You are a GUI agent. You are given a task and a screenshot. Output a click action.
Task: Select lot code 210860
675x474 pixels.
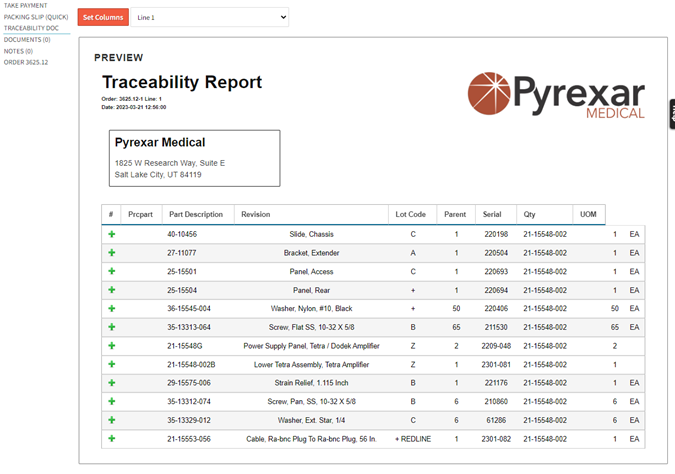click(x=496, y=401)
